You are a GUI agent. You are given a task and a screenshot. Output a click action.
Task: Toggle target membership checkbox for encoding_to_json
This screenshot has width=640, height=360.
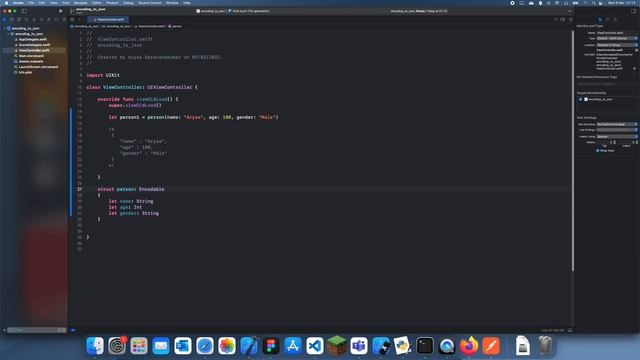580,99
